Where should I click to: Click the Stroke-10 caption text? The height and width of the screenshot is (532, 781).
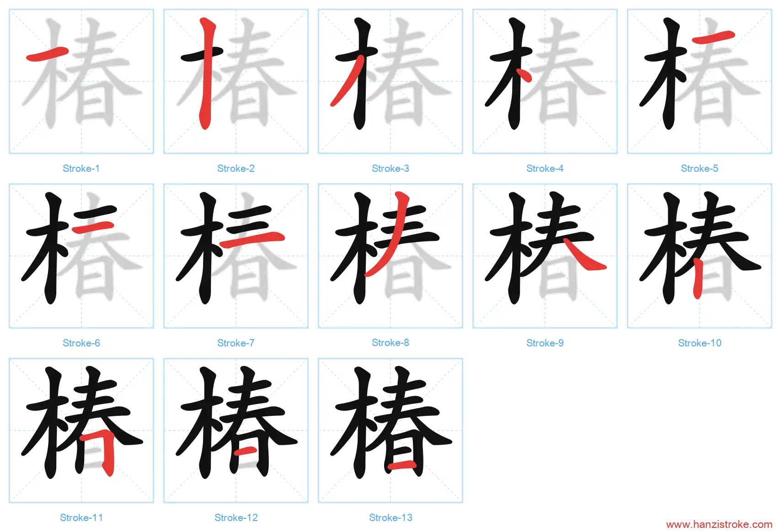[700, 343]
